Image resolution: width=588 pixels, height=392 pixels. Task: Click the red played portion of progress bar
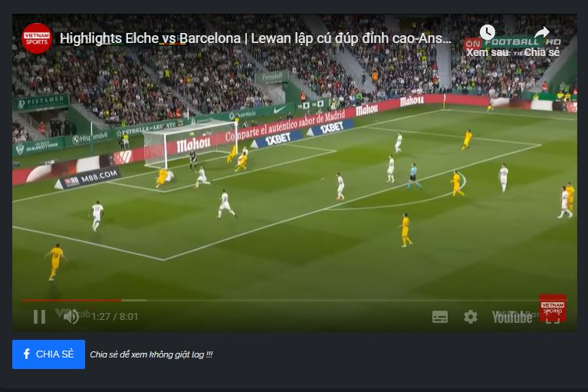pos(71,301)
